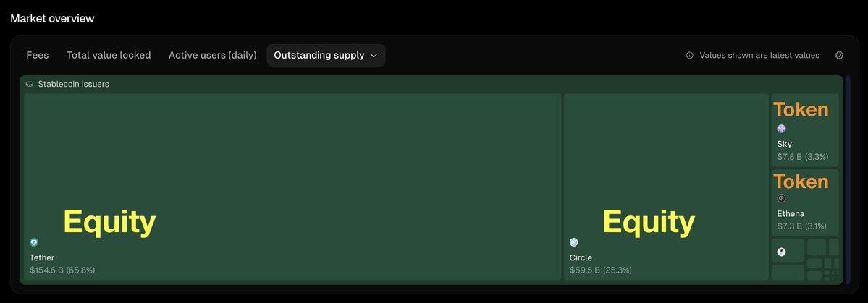Expand the Outstanding supply dropdown

tap(325, 55)
